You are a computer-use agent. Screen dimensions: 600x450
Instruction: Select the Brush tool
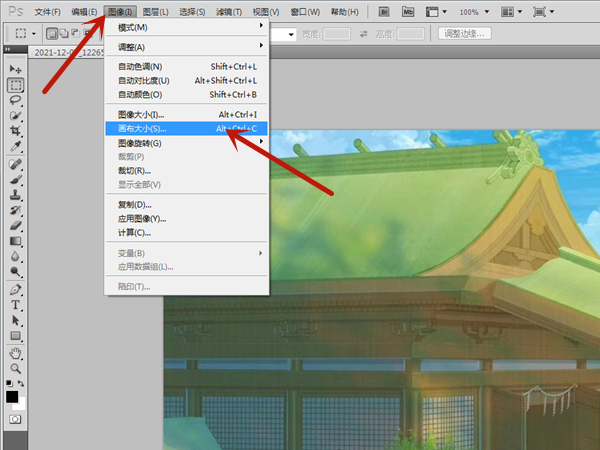15,180
